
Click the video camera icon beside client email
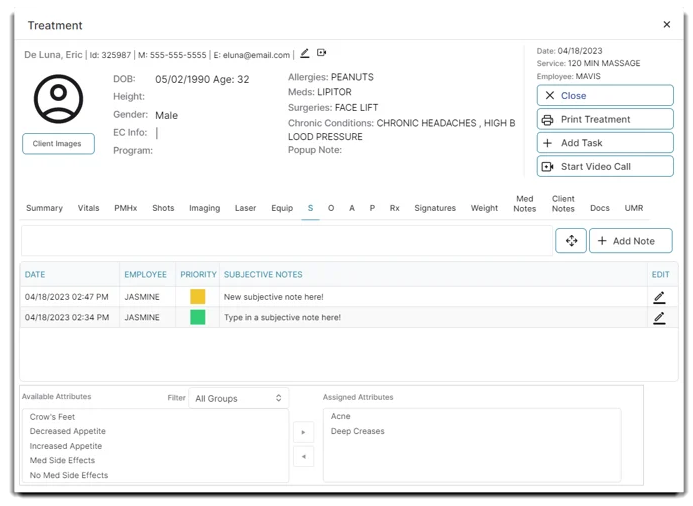click(321, 54)
